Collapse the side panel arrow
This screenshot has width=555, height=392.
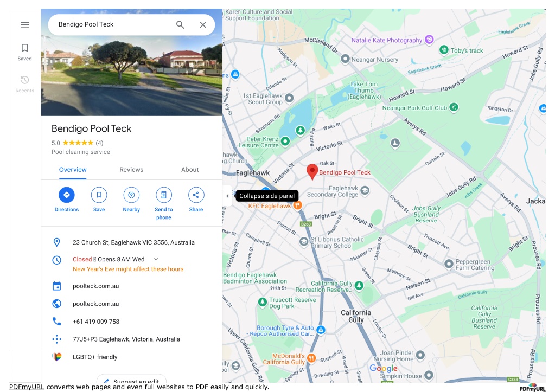(227, 196)
